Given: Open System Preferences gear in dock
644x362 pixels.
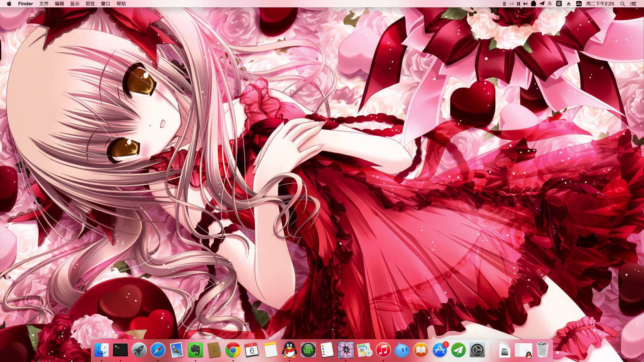Looking at the screenshot, I should 477,350.
